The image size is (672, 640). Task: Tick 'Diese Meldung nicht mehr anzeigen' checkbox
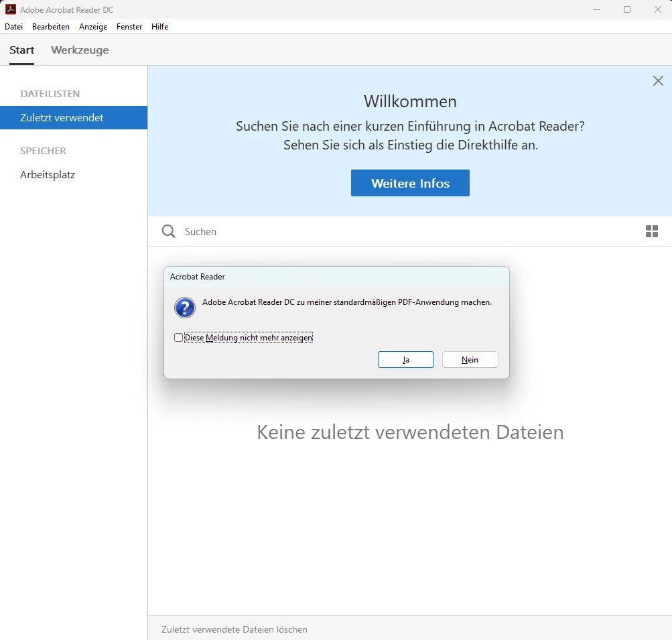(179, 338)
